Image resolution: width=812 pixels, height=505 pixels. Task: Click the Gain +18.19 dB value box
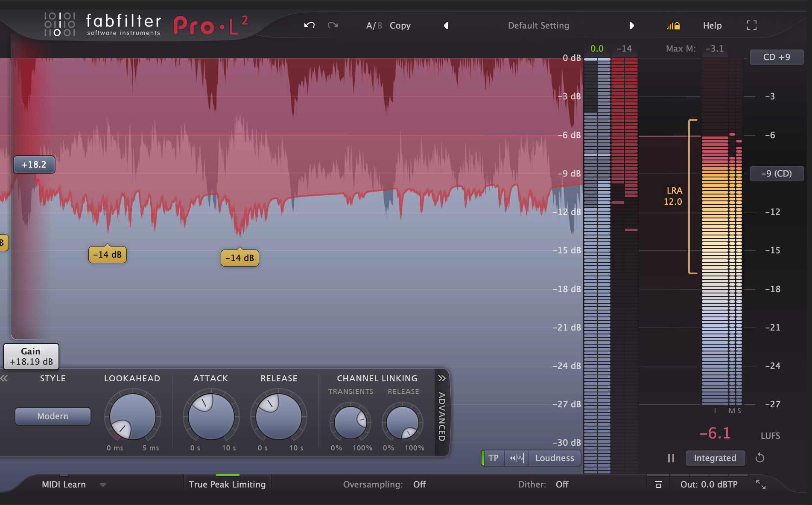tap(31, 356)
